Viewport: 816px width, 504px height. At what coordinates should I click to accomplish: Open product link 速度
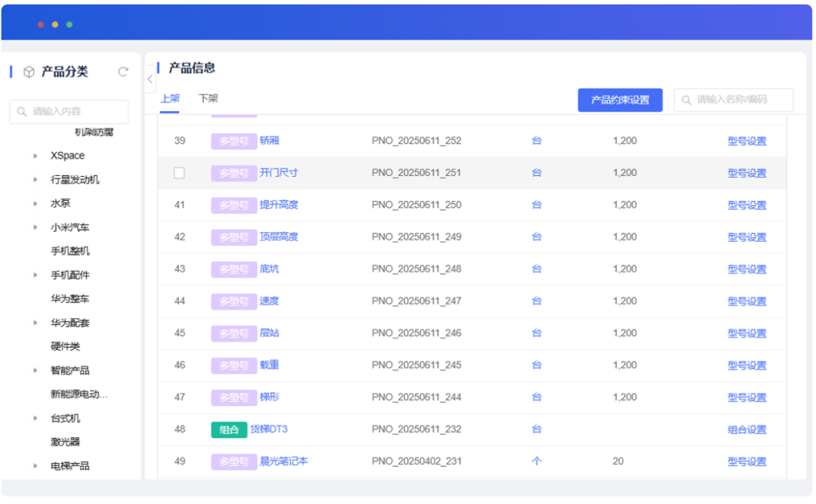[x=269, y=301]
